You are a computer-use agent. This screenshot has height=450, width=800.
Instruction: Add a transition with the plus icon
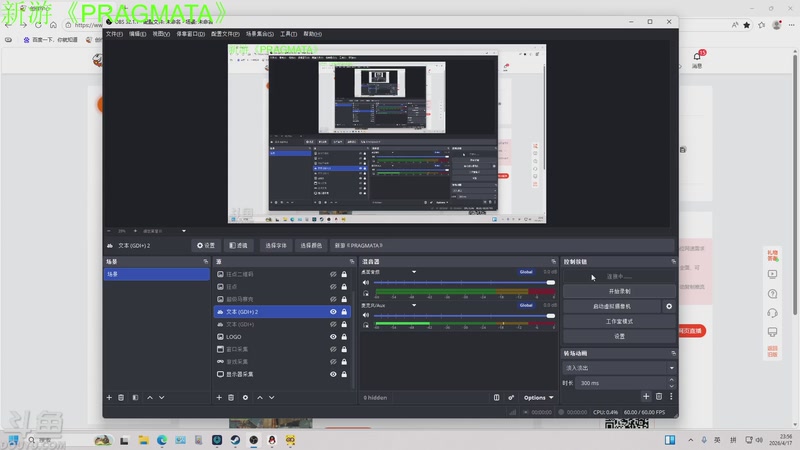[x=646, y=396]
